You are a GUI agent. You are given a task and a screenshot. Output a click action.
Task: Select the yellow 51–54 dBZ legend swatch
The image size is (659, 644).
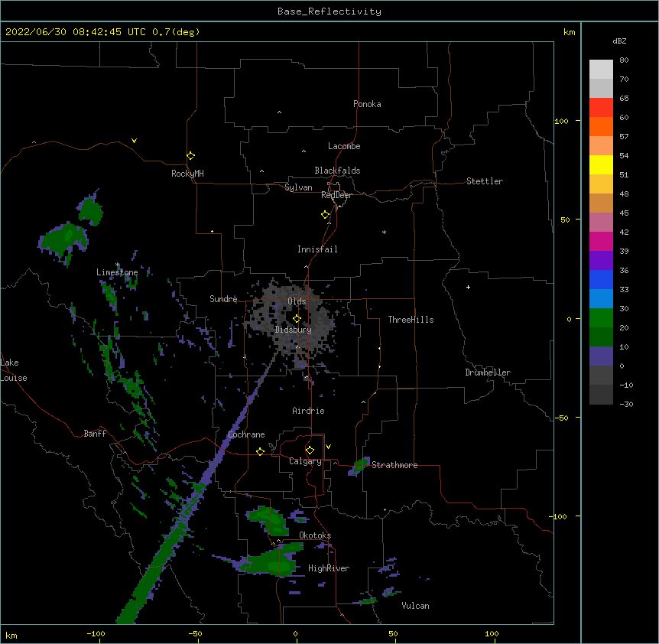pos(601,164)
